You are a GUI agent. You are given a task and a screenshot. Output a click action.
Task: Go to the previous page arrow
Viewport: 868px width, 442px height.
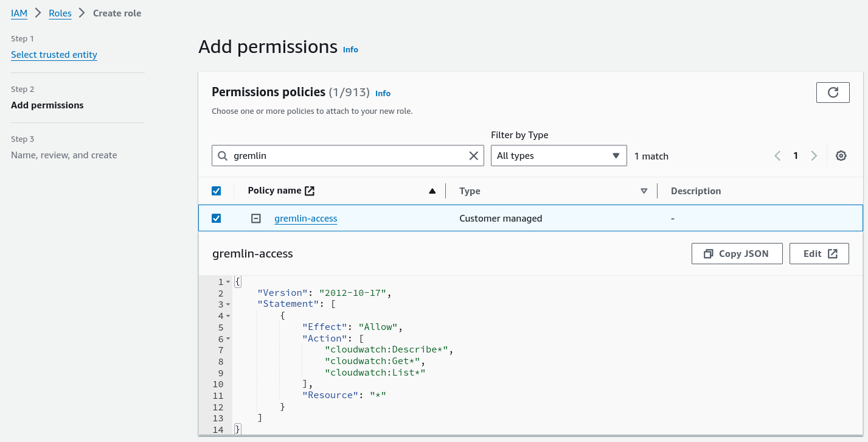pos(777,156)
